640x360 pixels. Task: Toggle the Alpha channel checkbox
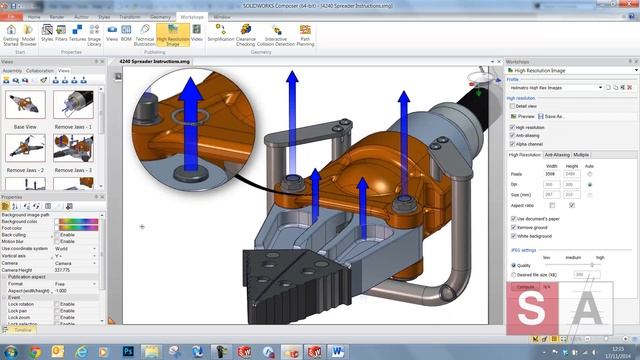[512, 144]
